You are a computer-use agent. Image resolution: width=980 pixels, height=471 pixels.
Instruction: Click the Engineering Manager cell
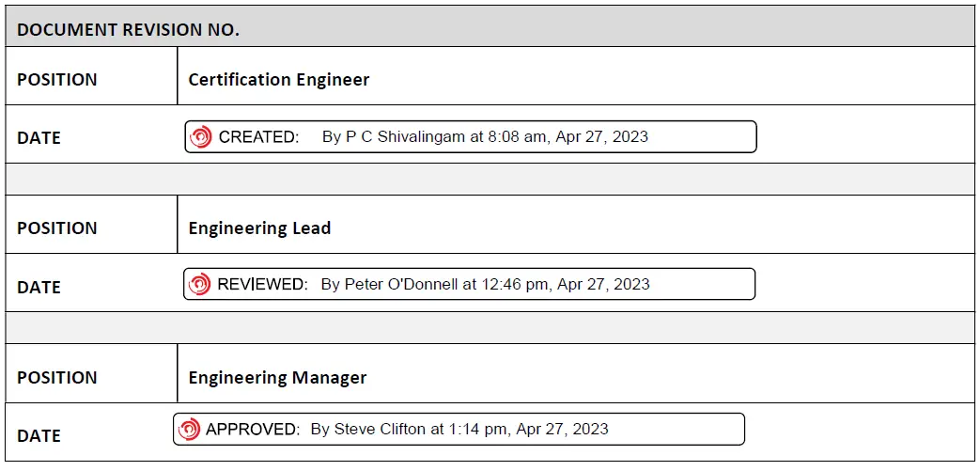277,378
